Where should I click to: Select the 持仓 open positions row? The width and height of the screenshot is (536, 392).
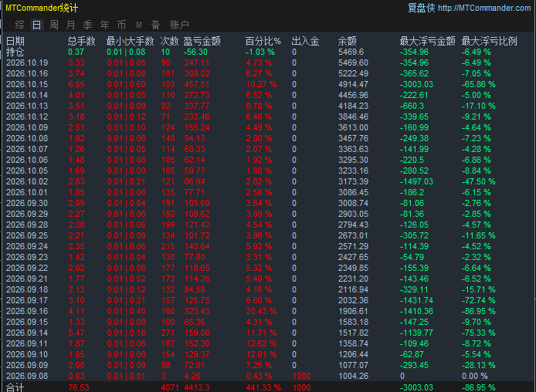click(x=268, y=52)
